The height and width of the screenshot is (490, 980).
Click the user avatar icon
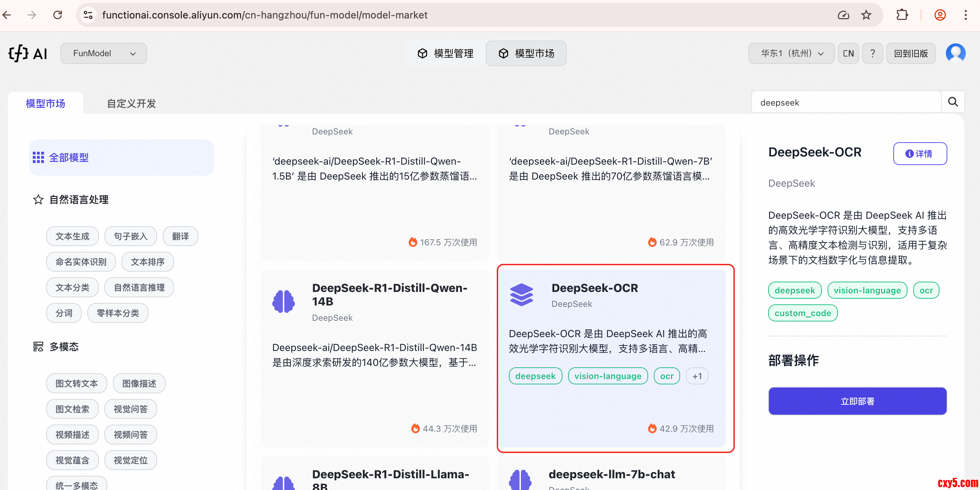coord(955,53)
